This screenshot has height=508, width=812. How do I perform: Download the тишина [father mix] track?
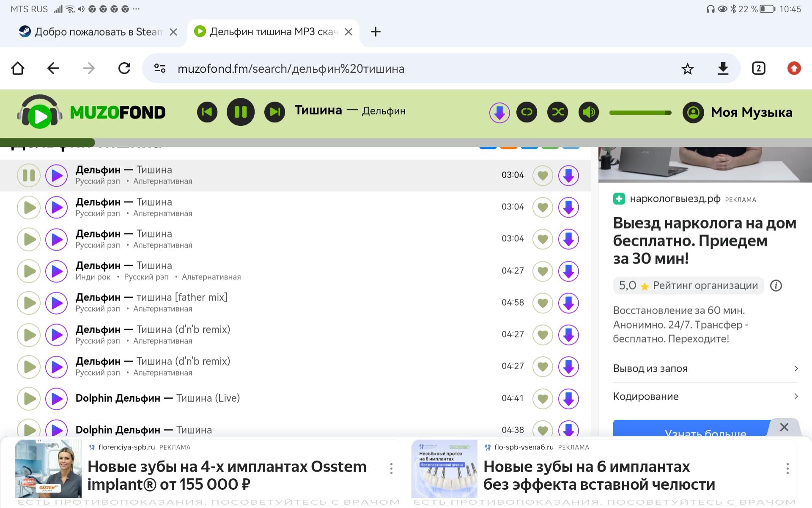pos(568,303)
